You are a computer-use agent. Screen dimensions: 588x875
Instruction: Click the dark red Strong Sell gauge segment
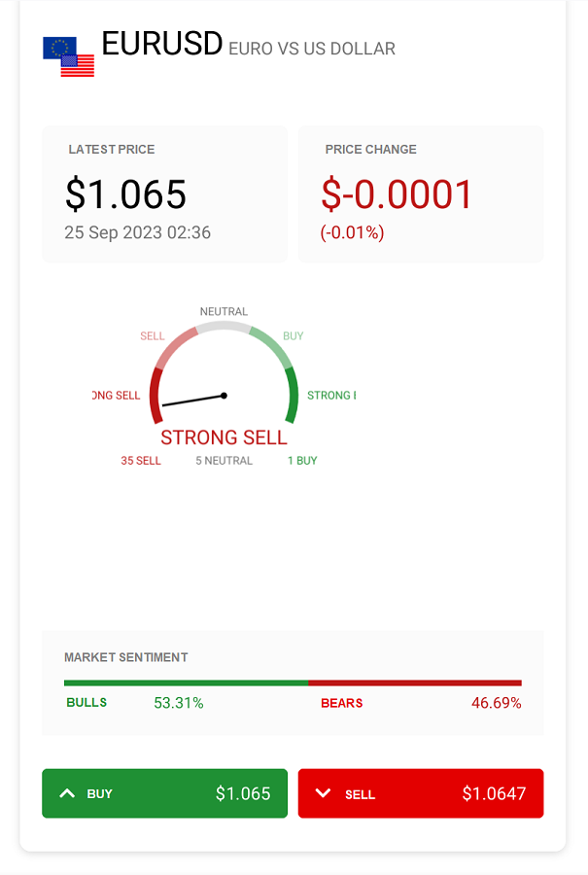[156, 395]
